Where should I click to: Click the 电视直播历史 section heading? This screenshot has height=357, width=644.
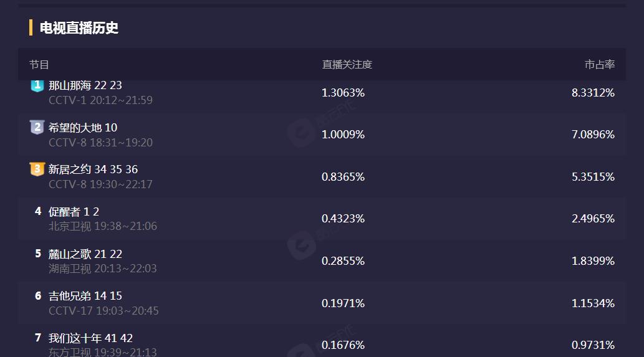(79, 27)
